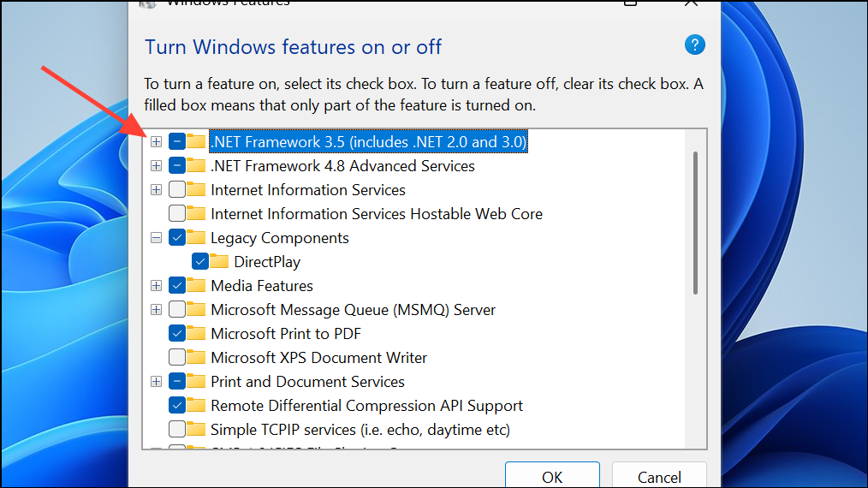Click the blue help question mark icon
The image size is (868, 488).
(x=695, y=45)
